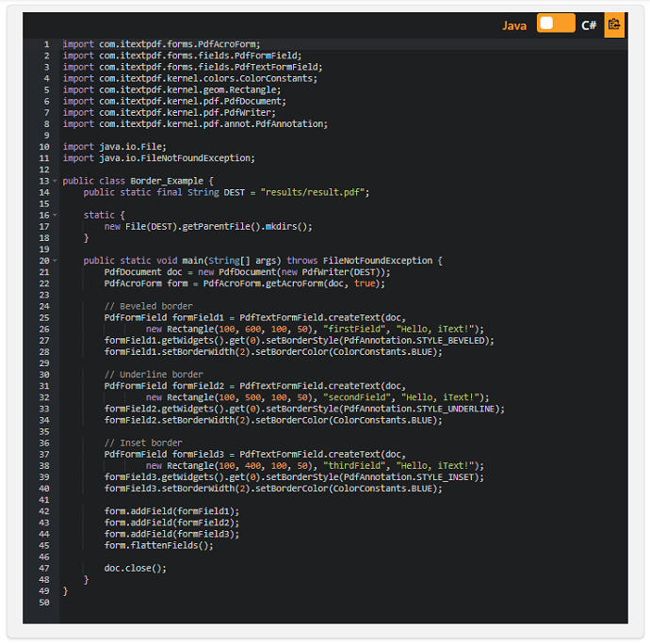Click the STYLE_UNDERLINE constant
The height and width of the screenshot is (644, 650).
coord(456,409)
